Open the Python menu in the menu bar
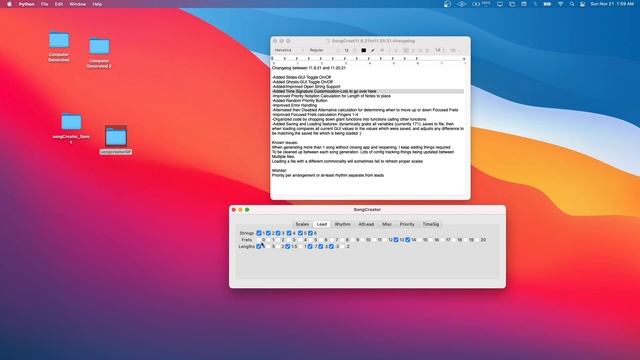Screen dimensions: 640x360 [27, 4]
